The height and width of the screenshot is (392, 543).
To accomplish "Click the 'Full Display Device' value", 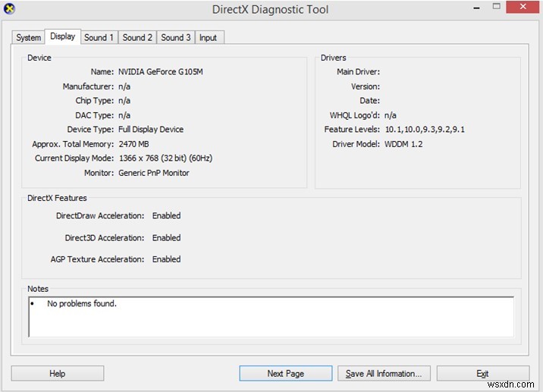I will [151, 130].
